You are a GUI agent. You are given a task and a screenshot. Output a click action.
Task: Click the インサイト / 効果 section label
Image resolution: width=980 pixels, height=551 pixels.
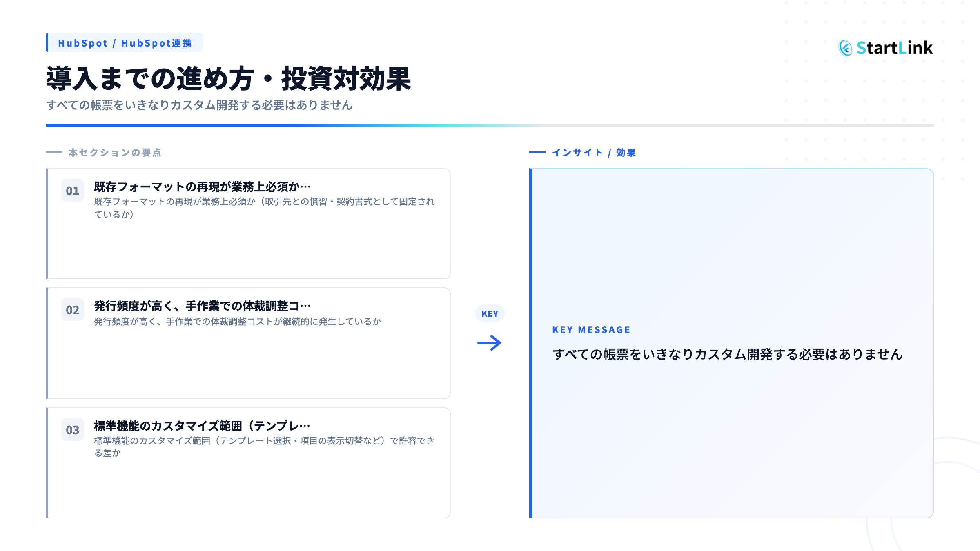pyautogui.click(x=594, y=153)
